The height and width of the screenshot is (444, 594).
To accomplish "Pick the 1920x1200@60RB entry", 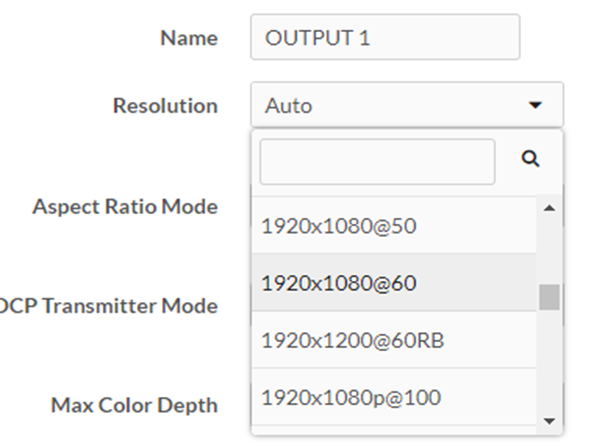I will coord(394,340).
